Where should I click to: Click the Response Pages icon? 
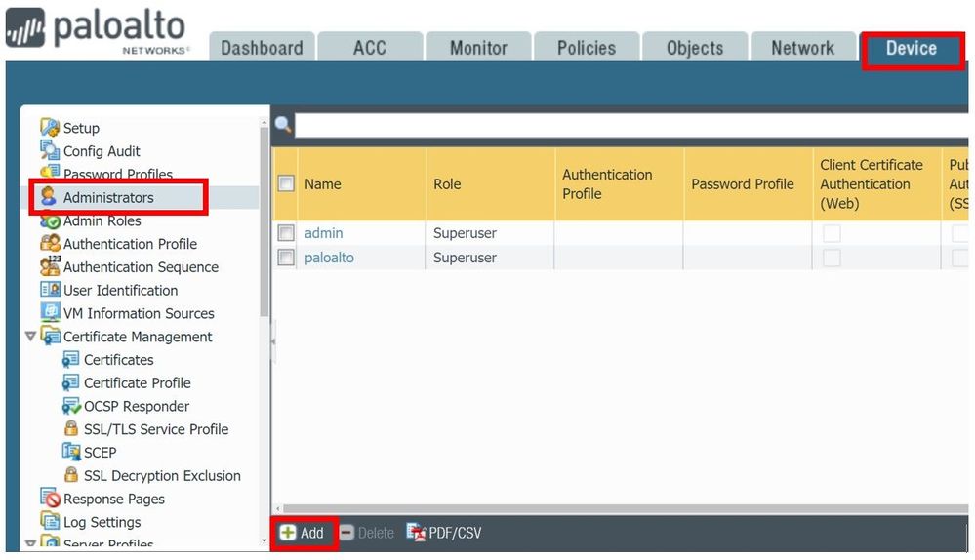coord(50,498)
